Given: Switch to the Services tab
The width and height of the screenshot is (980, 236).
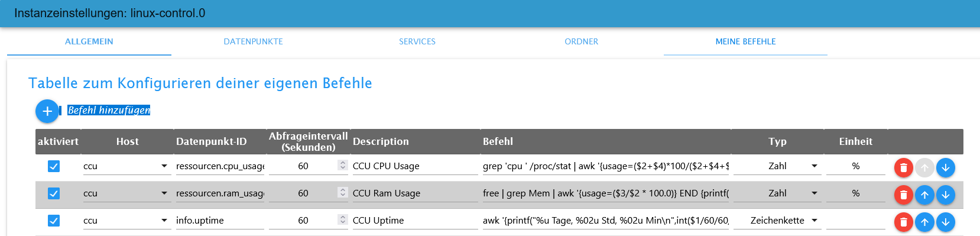Looking at the screenshot, I should coord(417,41).
